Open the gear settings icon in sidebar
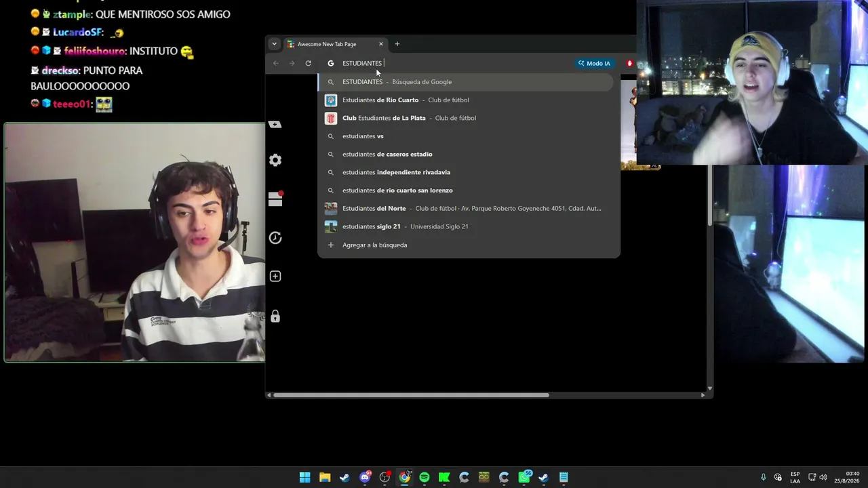The width and height of the screenshot is (868, 488). tap(275, 160)
